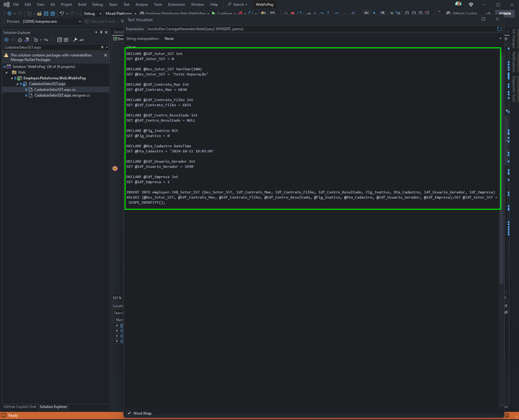This screenshot has height=420, width=519.
Task: Click Collapse All in Solution Explorer toolbar
Action: click(x=59, y=40)
